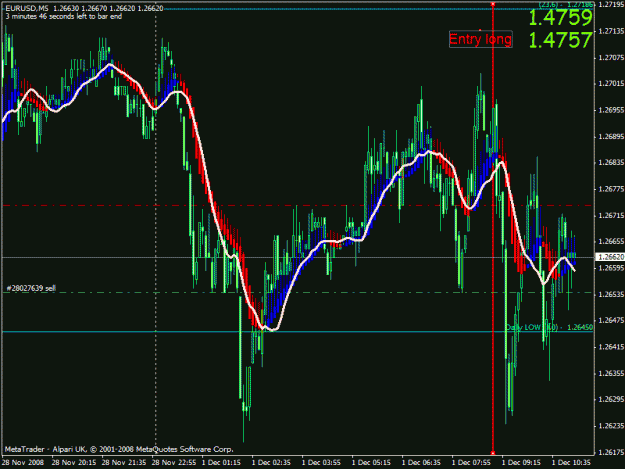Click the '1 Dec 09:15' time axis label

pos(521,463)
